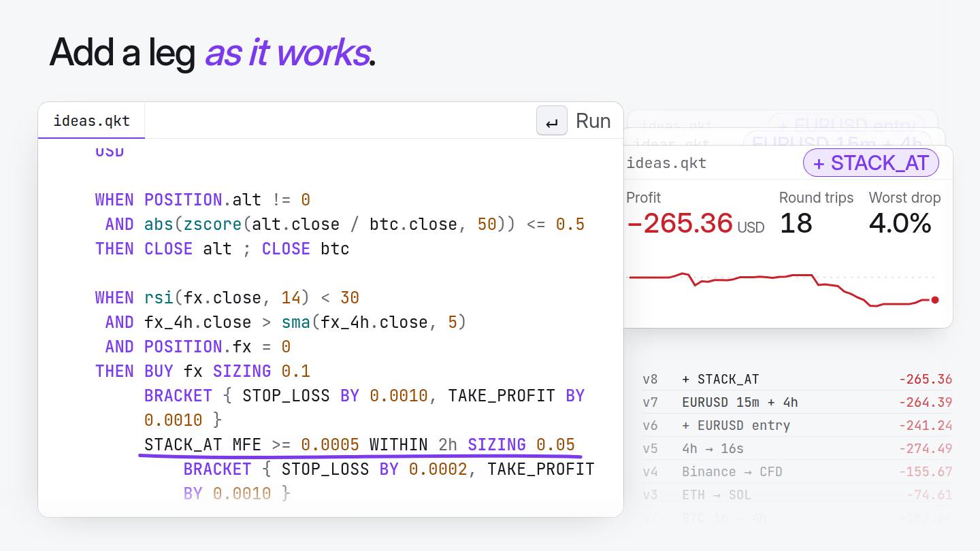Screen dimensions: 980x551
Task: Open version v3 ETH → SOL row
Action: [797, 495]
